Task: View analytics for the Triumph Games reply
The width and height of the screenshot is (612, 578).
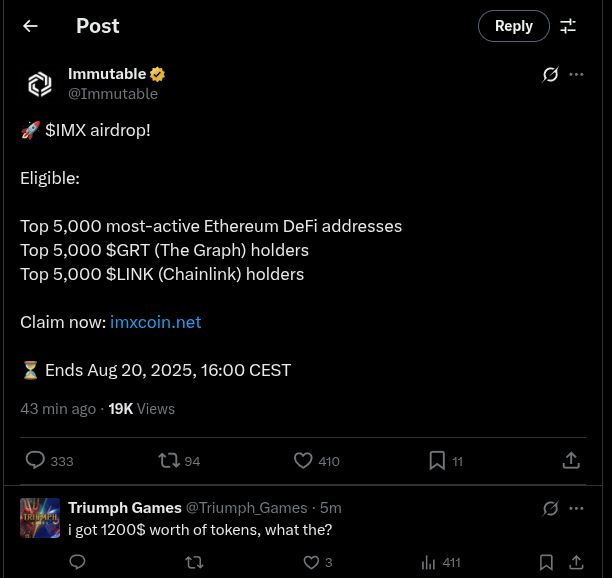Action: click(428, 562)
